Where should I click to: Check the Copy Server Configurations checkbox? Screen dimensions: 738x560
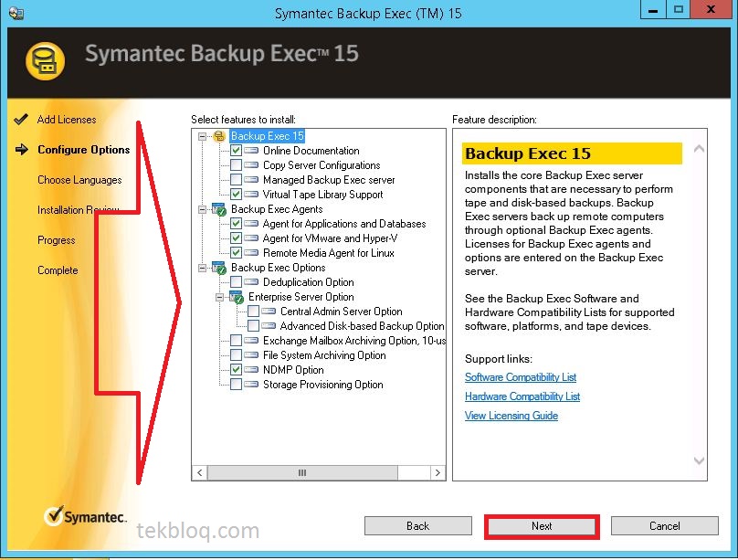237,165
